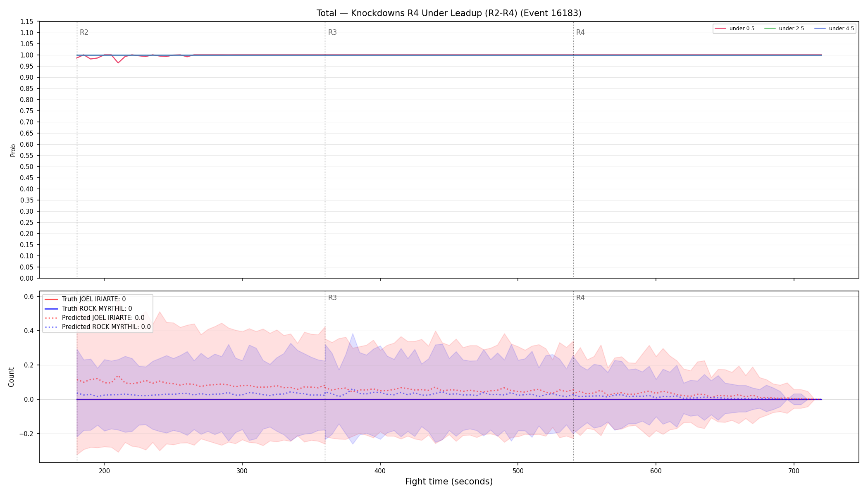This screenshot has width=868, height=496.
Task: Select "Predicted ROCK MYRTHIL: 0.0" legend entry
Action: point(106,327)
